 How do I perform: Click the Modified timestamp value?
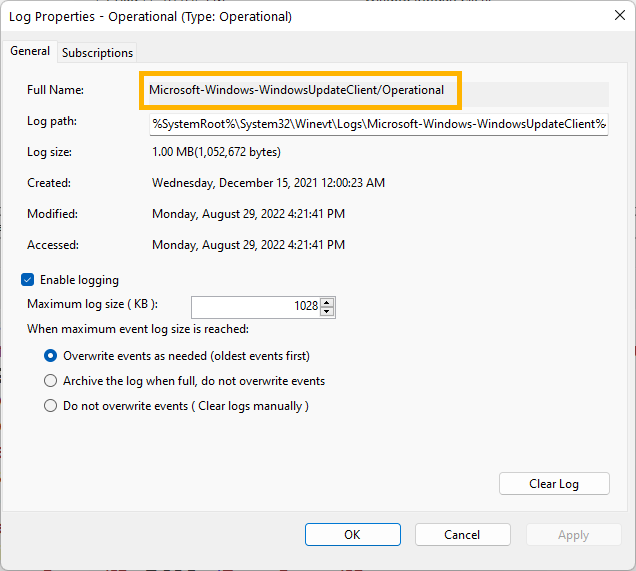pyautogui.click(x=248, y=214)
